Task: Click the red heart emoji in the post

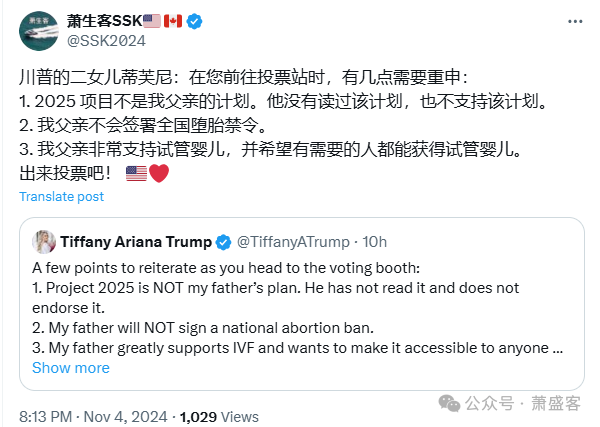Action: click(x=159, y=174)
